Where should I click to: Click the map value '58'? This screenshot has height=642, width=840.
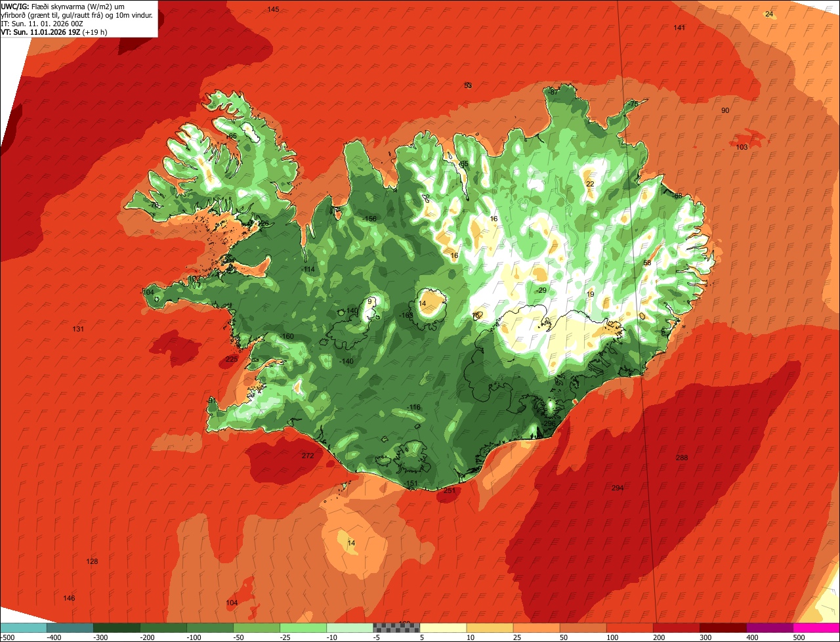(647, 263)
